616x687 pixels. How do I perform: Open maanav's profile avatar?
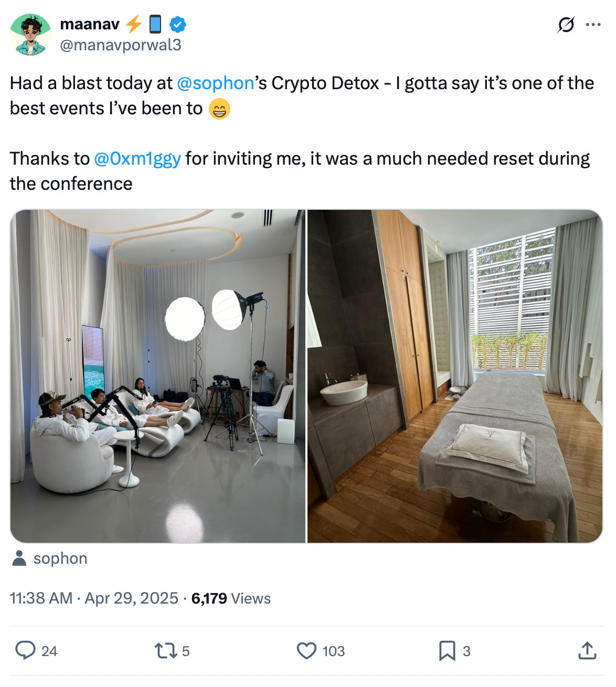[x=30, y=35]
